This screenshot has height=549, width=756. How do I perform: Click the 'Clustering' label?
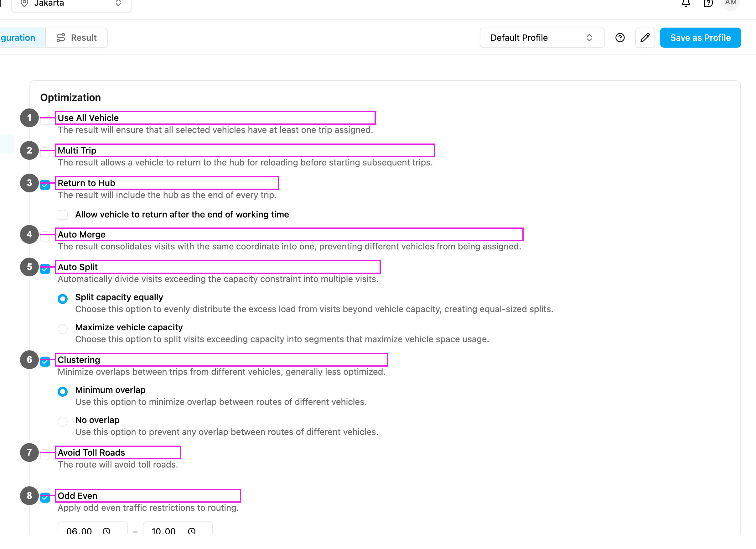79,360
